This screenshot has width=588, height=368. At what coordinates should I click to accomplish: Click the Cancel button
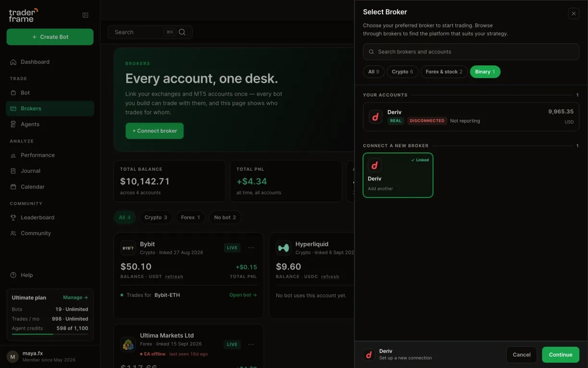[x=521, y=355]
